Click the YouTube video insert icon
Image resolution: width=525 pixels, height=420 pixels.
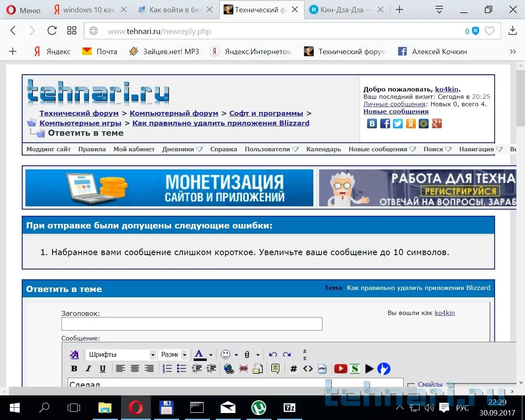pyautogui.click(x=340, y=369)
